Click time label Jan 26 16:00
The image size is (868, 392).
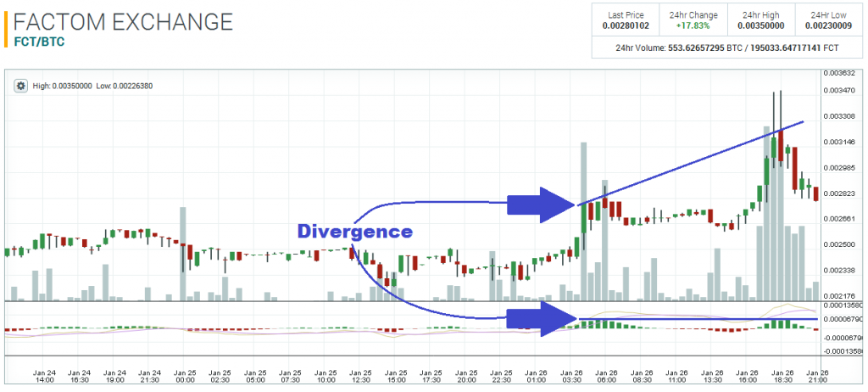pyautogui.click(x=747, y=377)
